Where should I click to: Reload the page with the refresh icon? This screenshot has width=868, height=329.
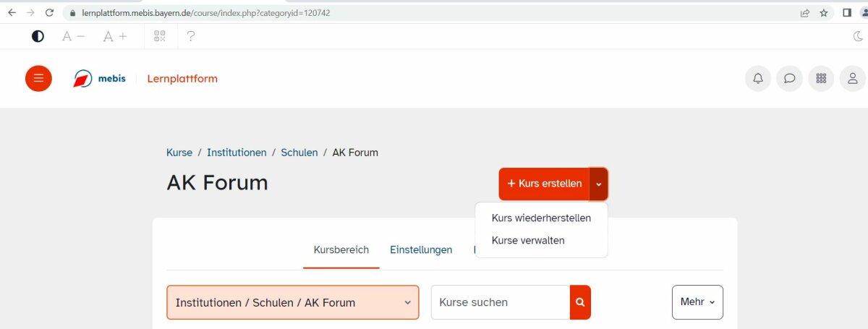coord(49,12)
